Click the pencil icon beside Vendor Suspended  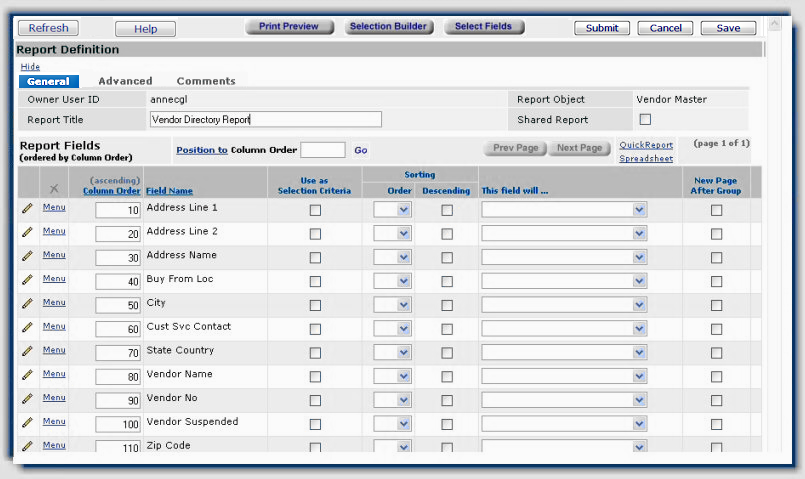click(27, 422)
